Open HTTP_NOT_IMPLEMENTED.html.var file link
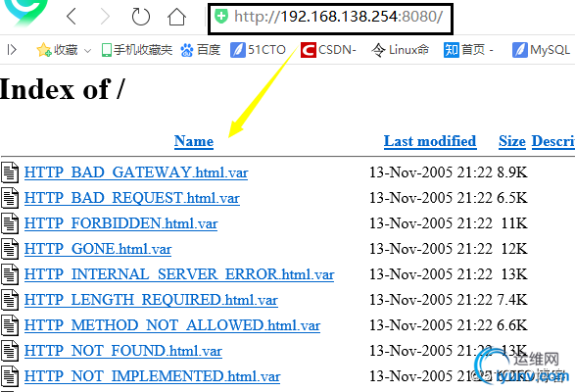This screenshot has width=575, height=392. coord(152,376)
